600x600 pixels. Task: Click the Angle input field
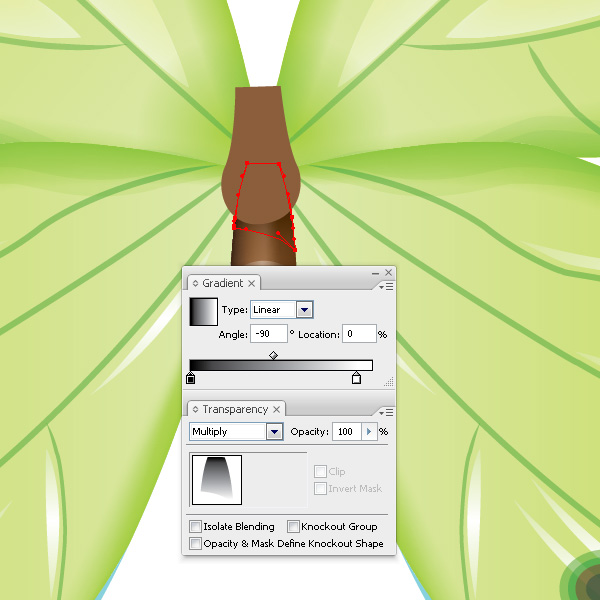[269, 334]
